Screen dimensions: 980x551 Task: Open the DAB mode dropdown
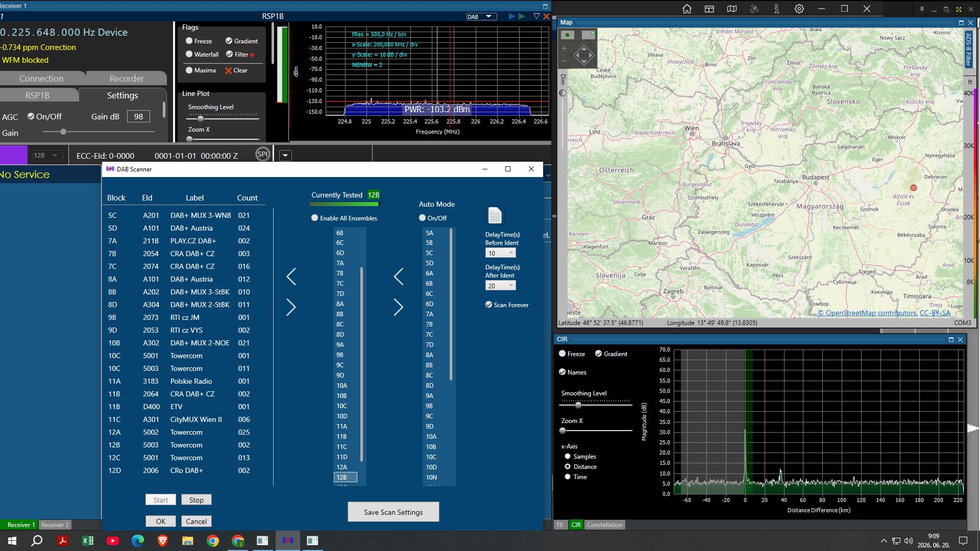[481, 16]
